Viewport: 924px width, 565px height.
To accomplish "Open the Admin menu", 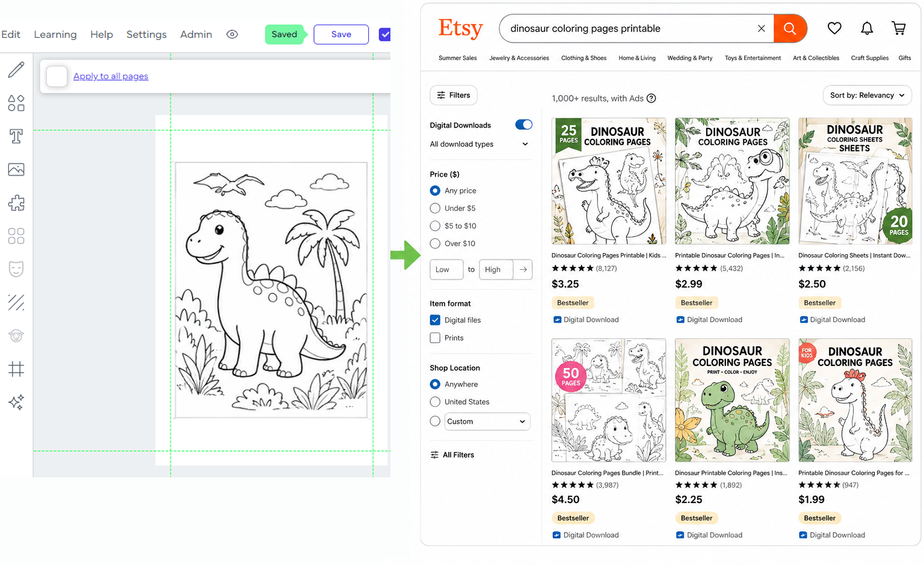I will 196,34.
